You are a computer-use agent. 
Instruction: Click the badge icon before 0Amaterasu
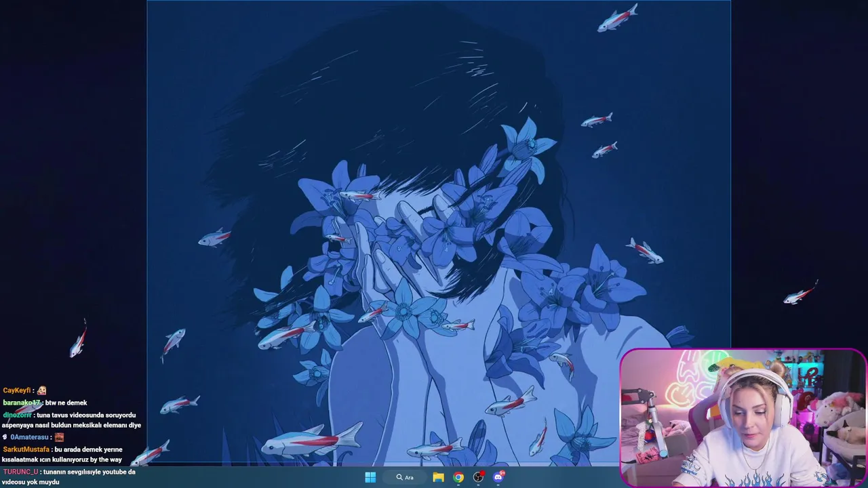[5, 438]
